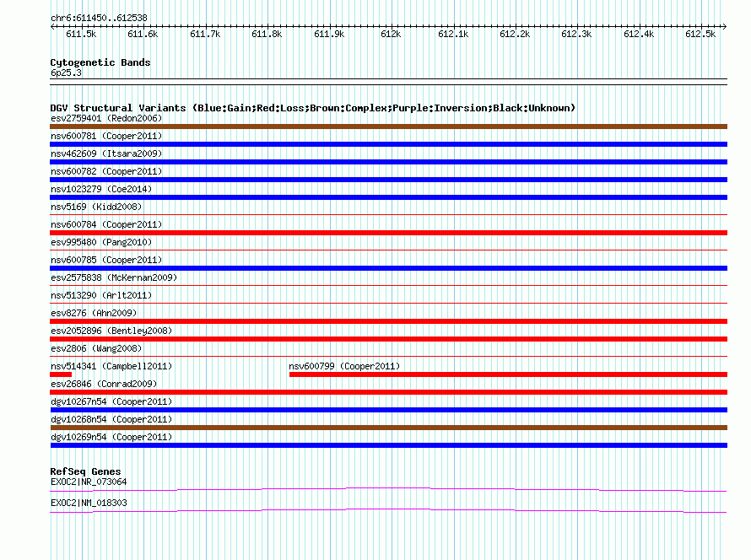Click the esv2052896 (Bentley2008) label
The image size is (751, 560).
point(111,331)
